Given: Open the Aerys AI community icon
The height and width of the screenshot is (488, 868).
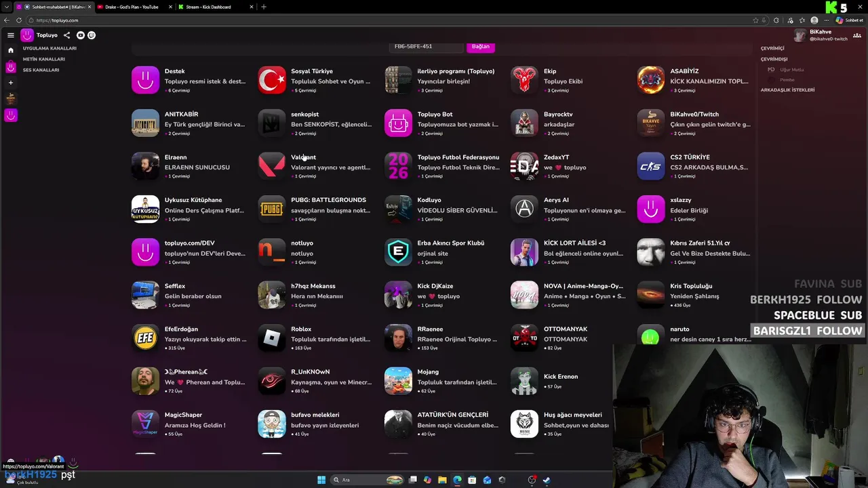Looking at the screenshot, I should click(524, 209).
